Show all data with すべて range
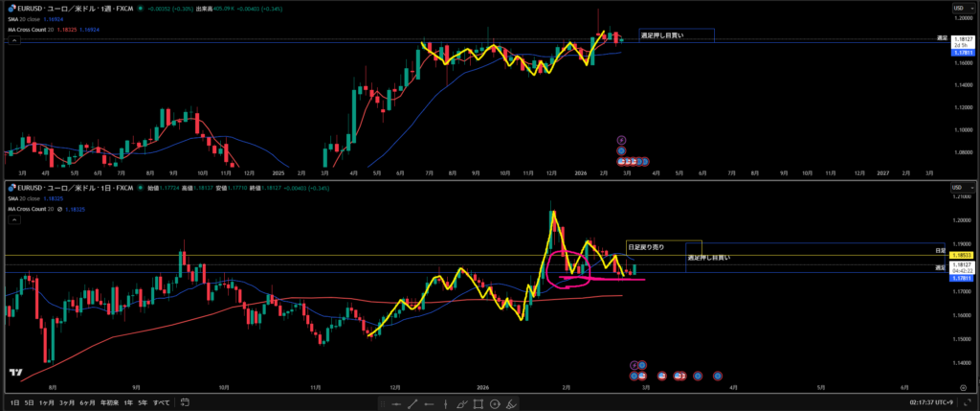Image resolution: width=980 pixels, height=411 pixels. 162,403
